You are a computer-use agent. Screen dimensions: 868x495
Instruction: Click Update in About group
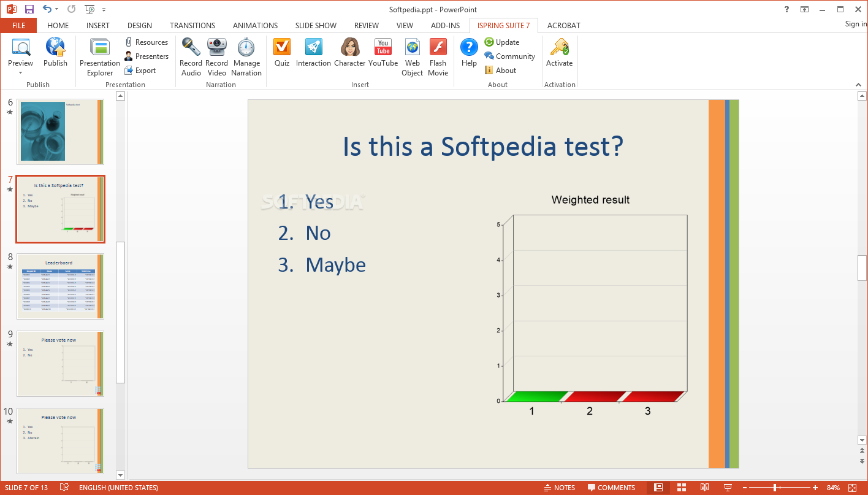pyautogui.click(x=502, y=42)
